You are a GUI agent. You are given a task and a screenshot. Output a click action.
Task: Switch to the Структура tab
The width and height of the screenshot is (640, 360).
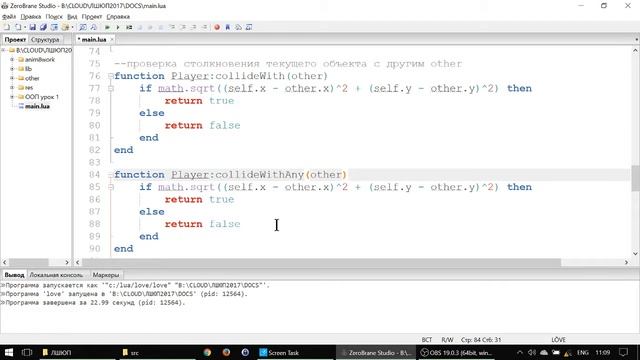[x=45, y=40]
